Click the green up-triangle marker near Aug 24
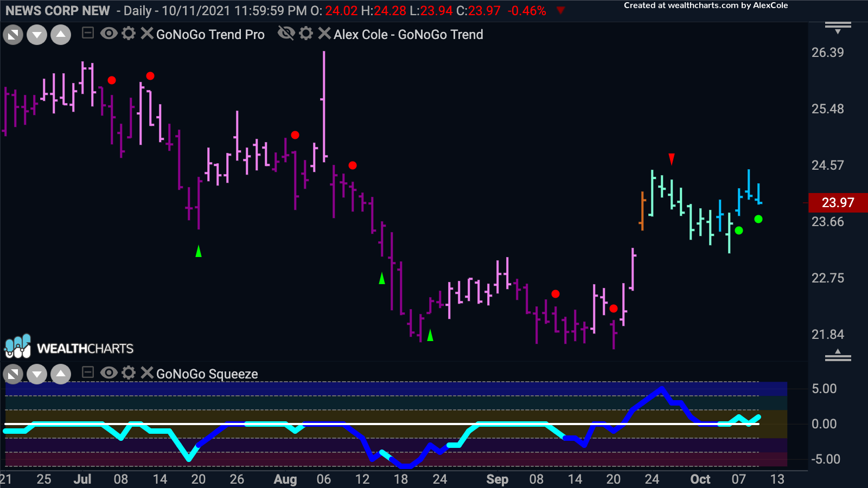Screen dimensions: 868x488 point(430,336)
